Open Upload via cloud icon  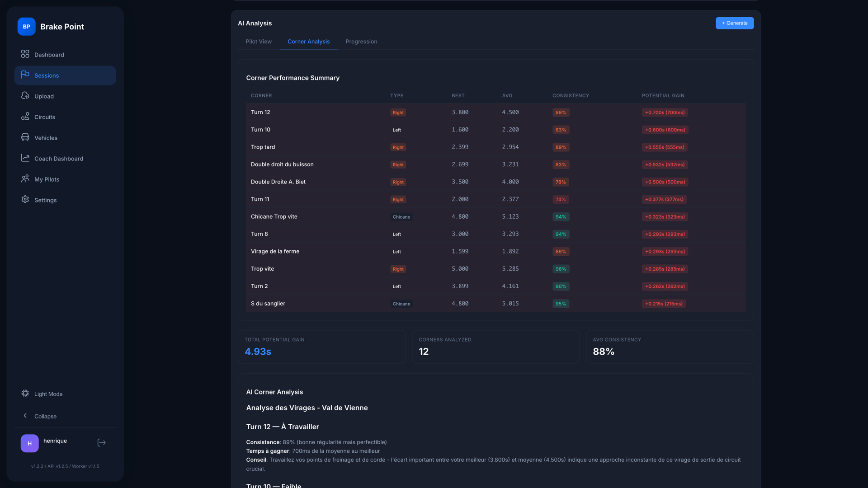coord(25,96)
